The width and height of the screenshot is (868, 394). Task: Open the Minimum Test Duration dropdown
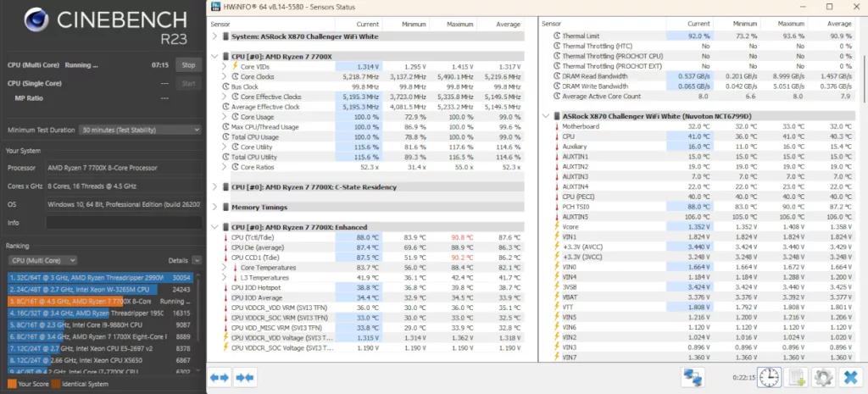(x=140, y=130)
